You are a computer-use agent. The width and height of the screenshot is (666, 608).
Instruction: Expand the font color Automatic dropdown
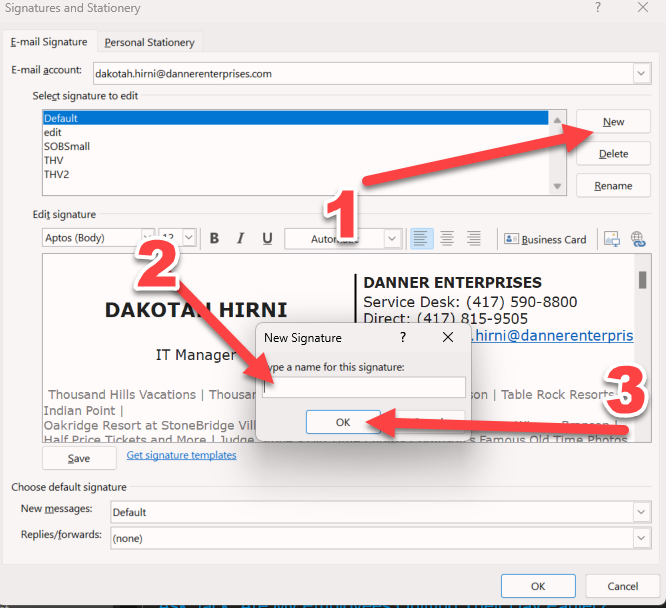pyautogui.click(x=392, y=239)
